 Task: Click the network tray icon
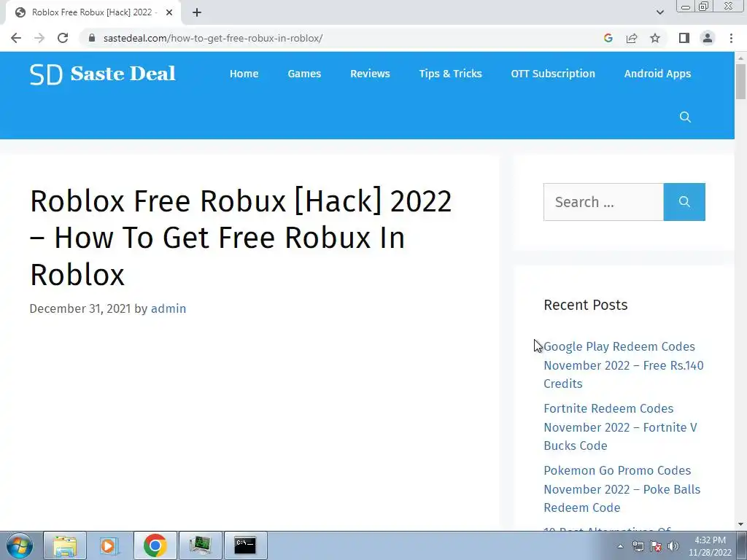[638, 546]
